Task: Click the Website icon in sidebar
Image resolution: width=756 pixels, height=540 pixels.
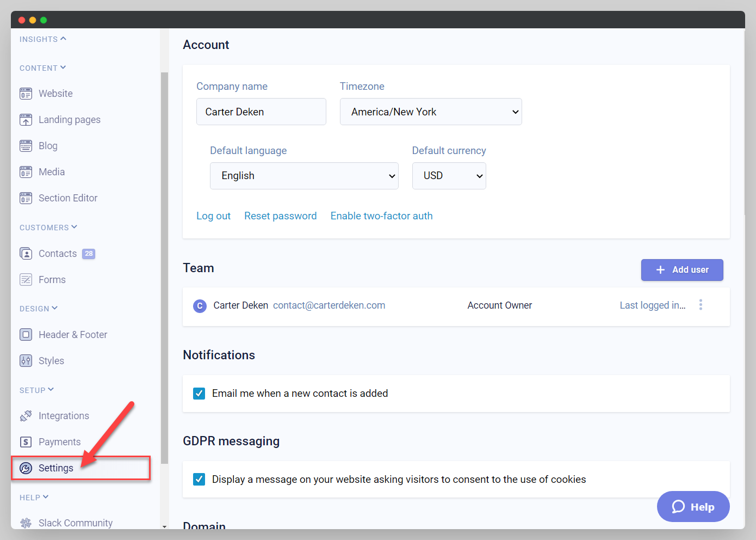Action: coord(26,94)
